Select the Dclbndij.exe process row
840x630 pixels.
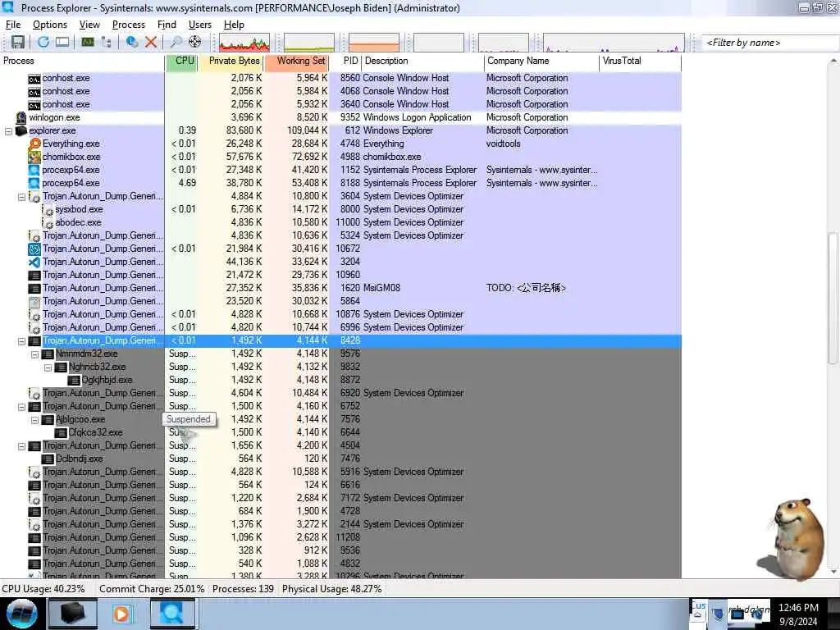(x=340, y=459)
